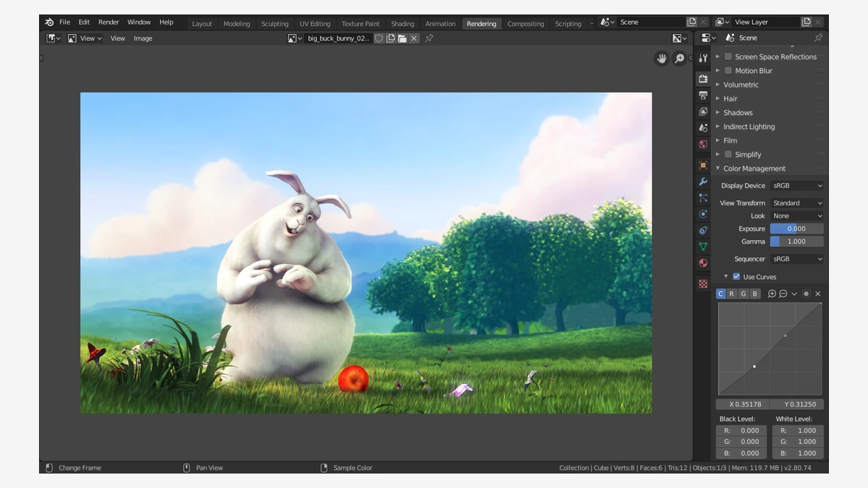Image resolution: width=868 pixels, height=488 pixels.
Task: Open the editor type dropdown of image editor
Action: coord(54,38)
